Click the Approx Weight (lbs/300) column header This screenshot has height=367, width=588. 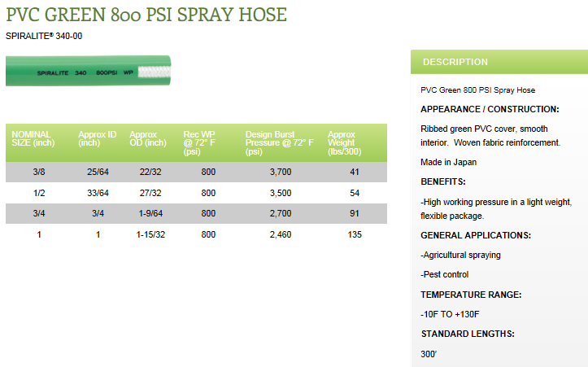(344, 143)
